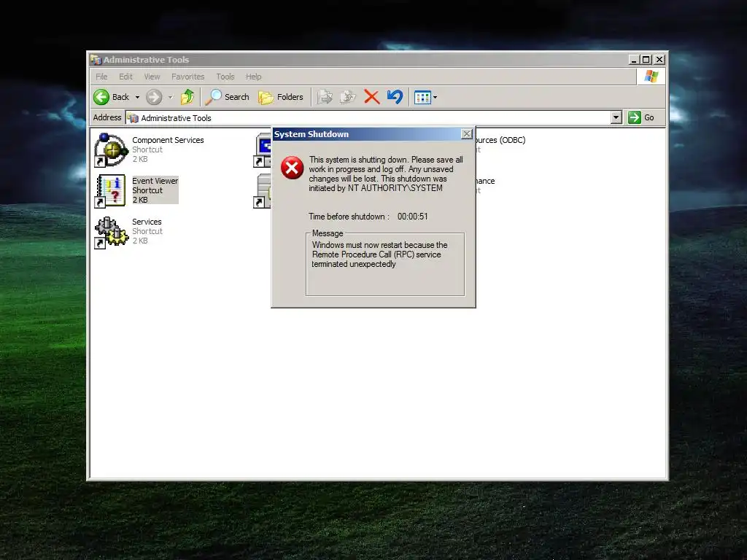Expand the Address bar dropdown arrow
Image resolution: width=747 pixels, height=560 pixels.
pyautogui.click(x=616, y=117)
